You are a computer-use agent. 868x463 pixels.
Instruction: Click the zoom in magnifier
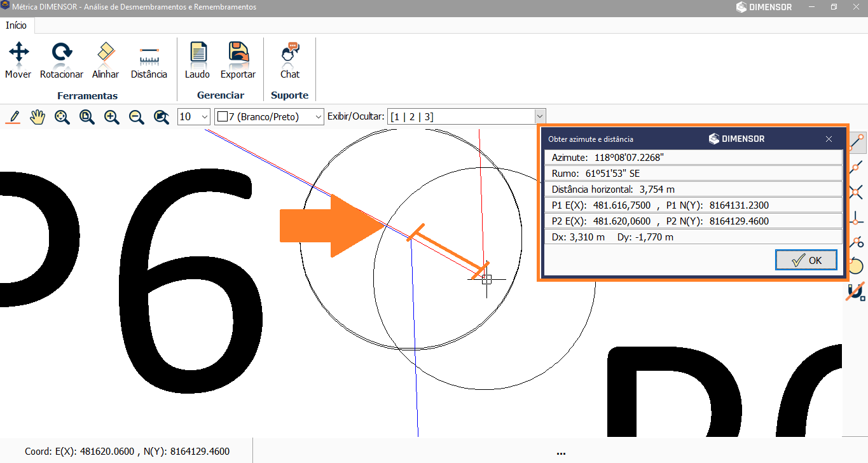coord(112,117)
